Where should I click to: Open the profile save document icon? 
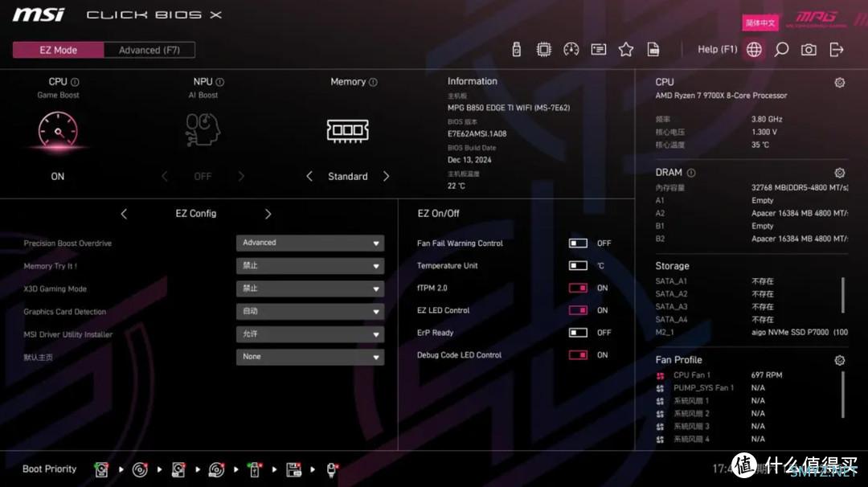(x=653, y=49)
